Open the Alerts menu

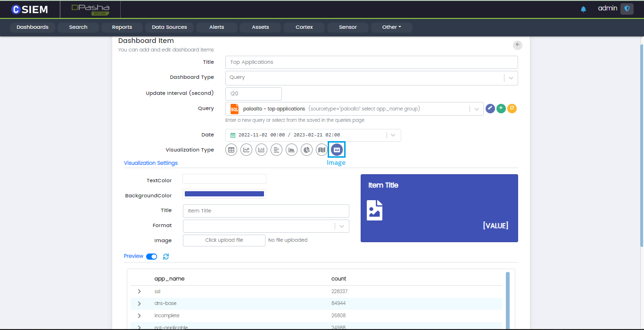coord(216,27)
